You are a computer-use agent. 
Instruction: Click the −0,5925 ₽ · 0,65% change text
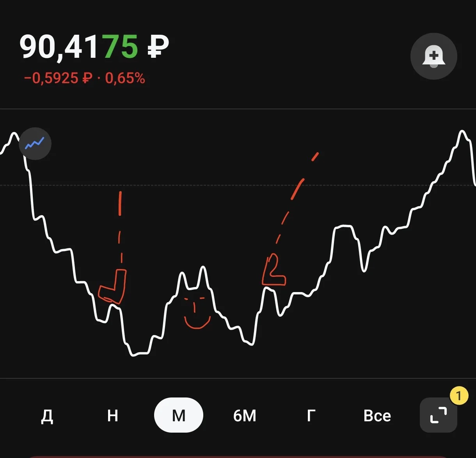pos(85,78)
